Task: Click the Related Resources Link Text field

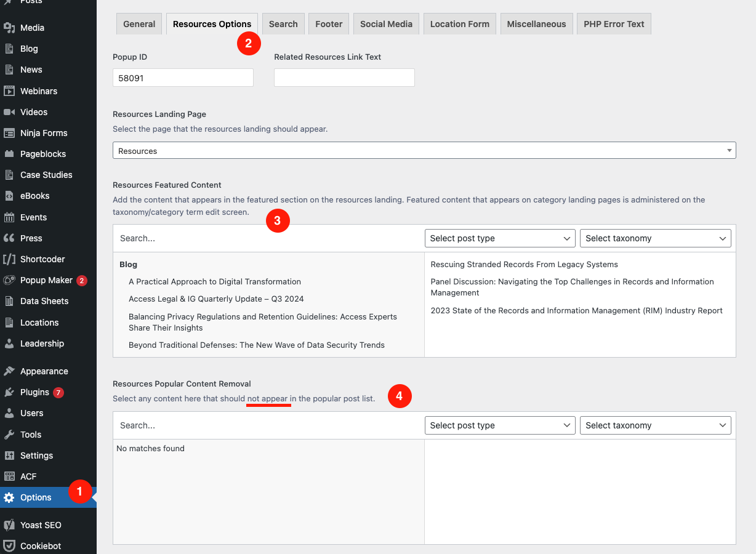Action: click(344, 78)
